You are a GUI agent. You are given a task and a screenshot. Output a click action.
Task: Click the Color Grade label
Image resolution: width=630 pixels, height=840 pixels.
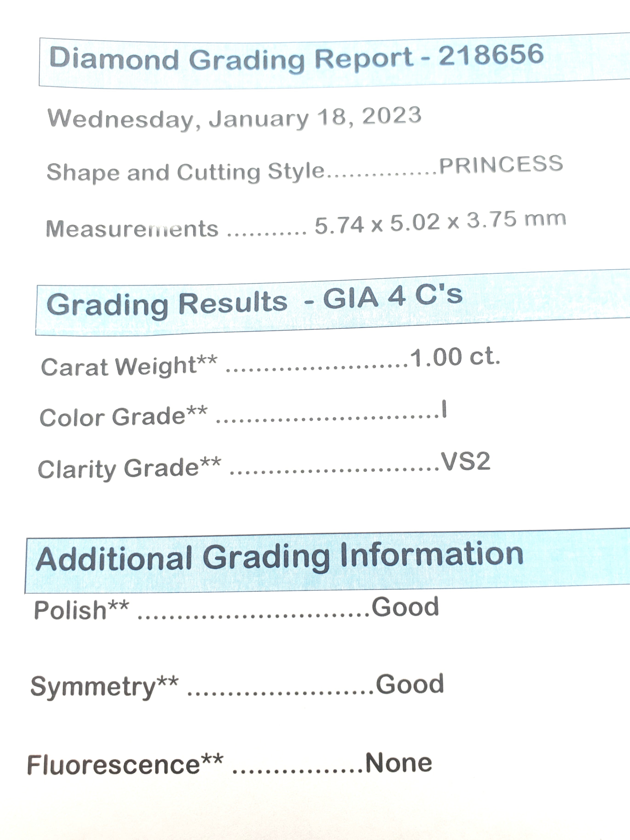point(123,416)
